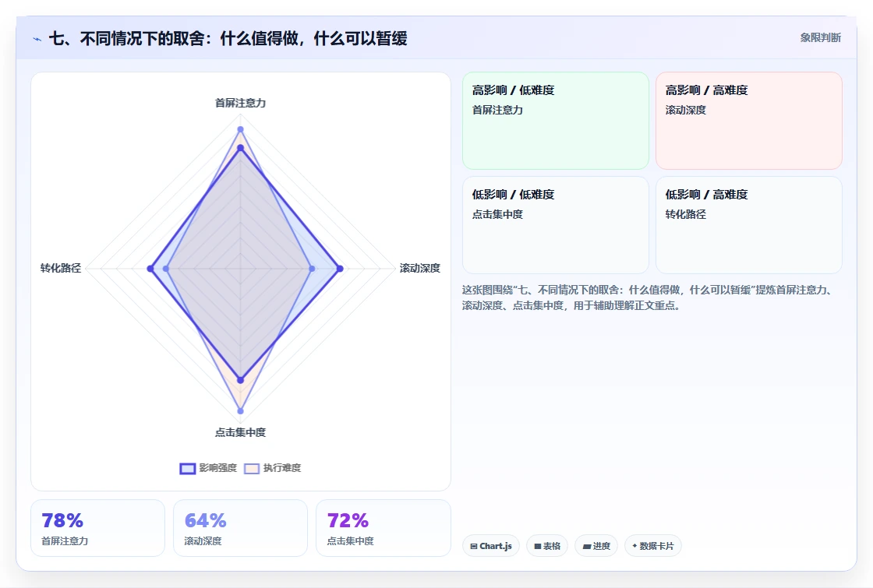Click the 高影响 / 高难度 quadrant heading

(x=706, y=90)
